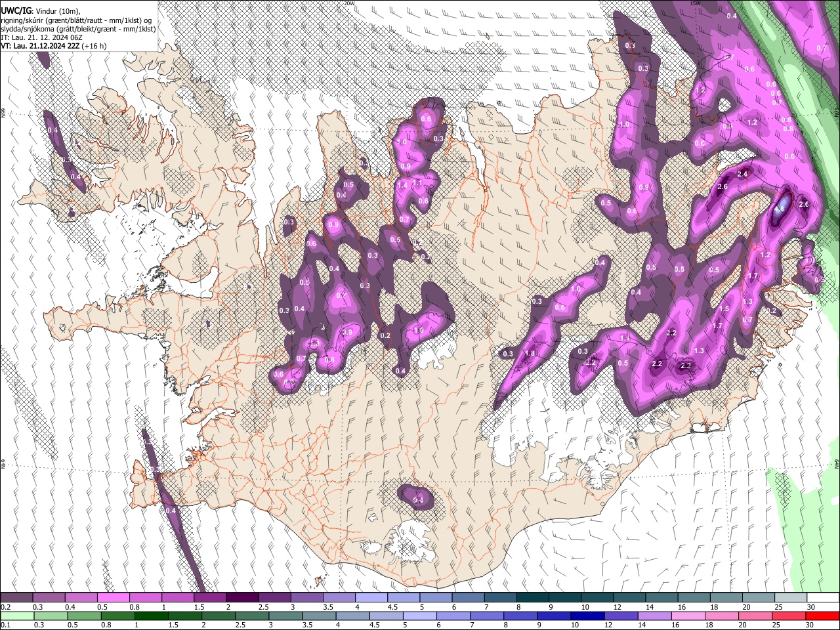The width and height of the screenshot is (840, 630).
Task: Pick the lower legend swatch between 6 and 7
Action: [x=453, y=616]
